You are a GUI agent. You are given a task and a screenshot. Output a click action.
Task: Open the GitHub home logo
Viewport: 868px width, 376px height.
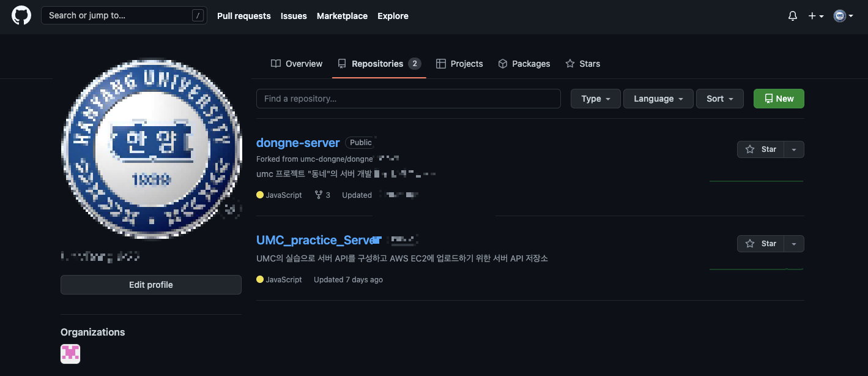[21, 16]
